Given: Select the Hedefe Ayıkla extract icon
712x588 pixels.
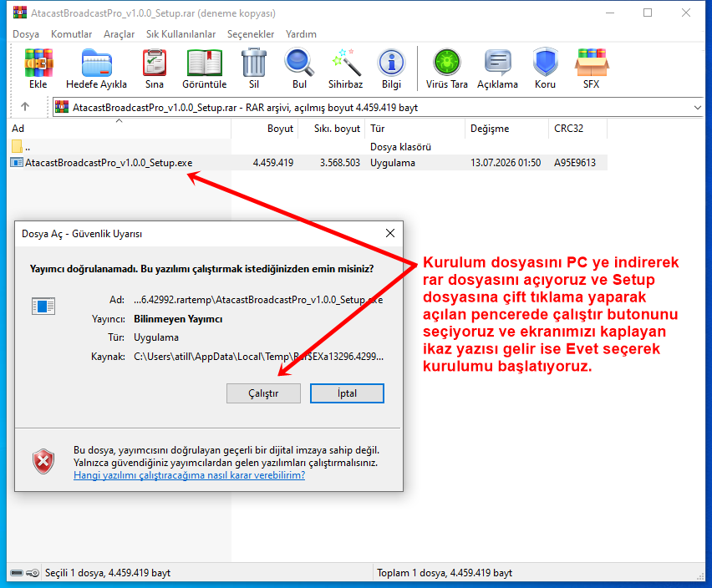Looking at the screenshot, I should 96,63.
